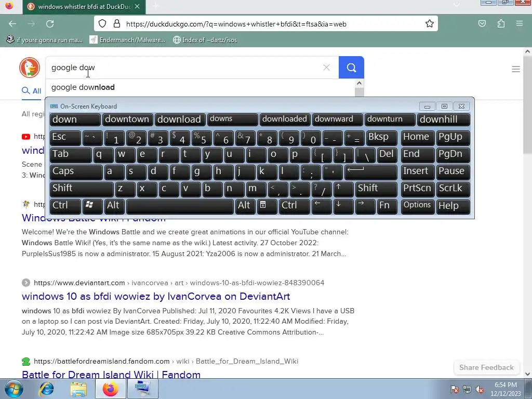Open the Pocket save icon in toolbar
Screen dimensions: 532x399
click(x=482, y=23)
